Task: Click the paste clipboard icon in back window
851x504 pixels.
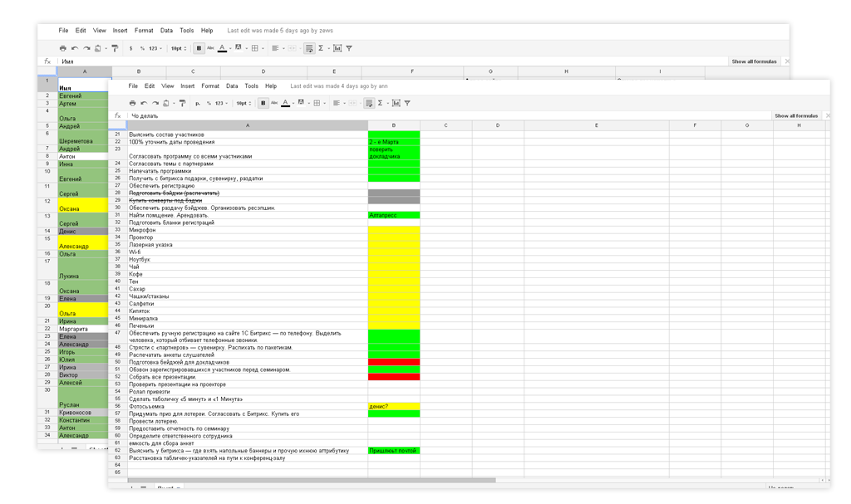Action: tap(98, 48)
